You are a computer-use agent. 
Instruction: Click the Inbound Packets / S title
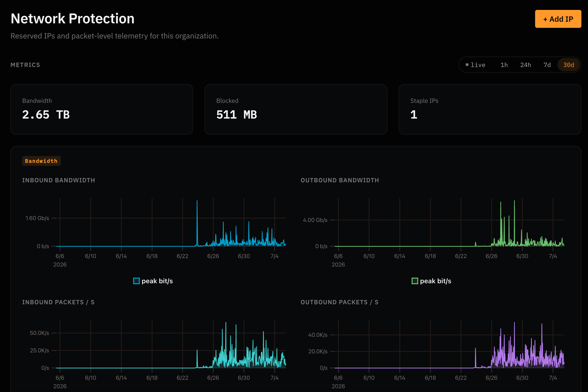[x=58, y=302]
